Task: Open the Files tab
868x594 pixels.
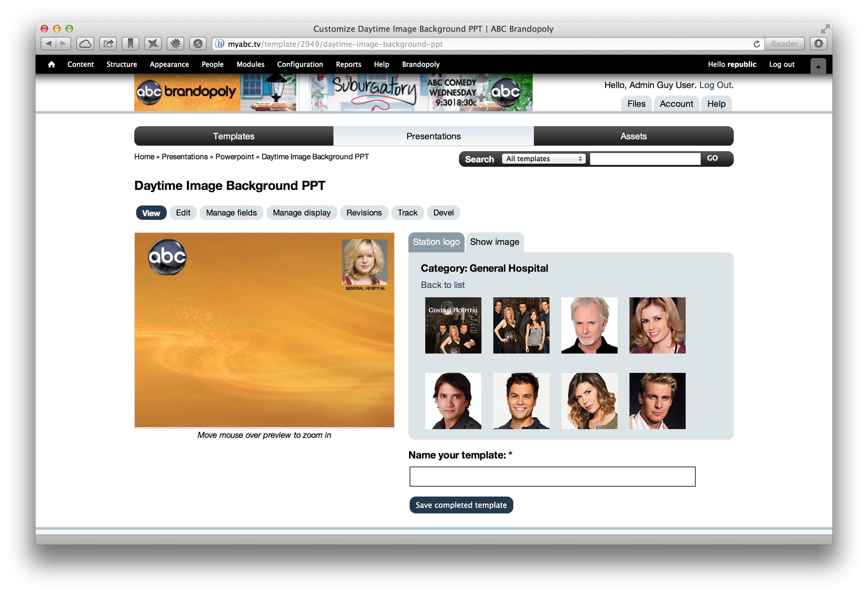Action: 636,104
